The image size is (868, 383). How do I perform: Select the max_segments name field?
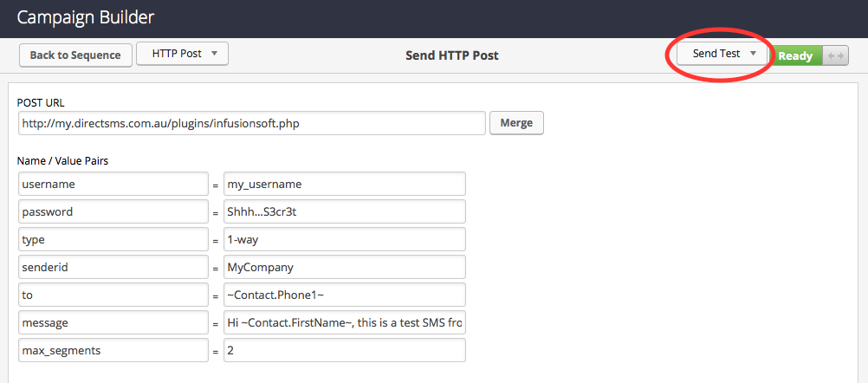(113, 350)
